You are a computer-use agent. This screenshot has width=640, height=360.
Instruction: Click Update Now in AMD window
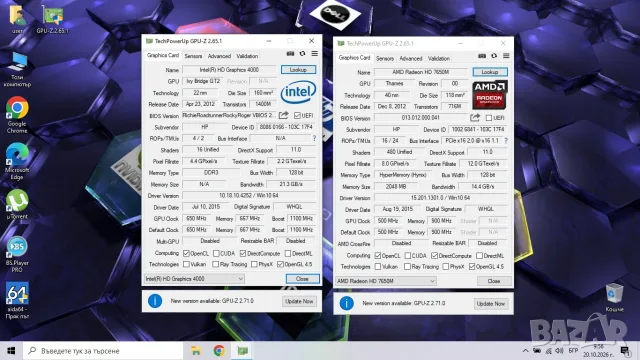[491, 304]
